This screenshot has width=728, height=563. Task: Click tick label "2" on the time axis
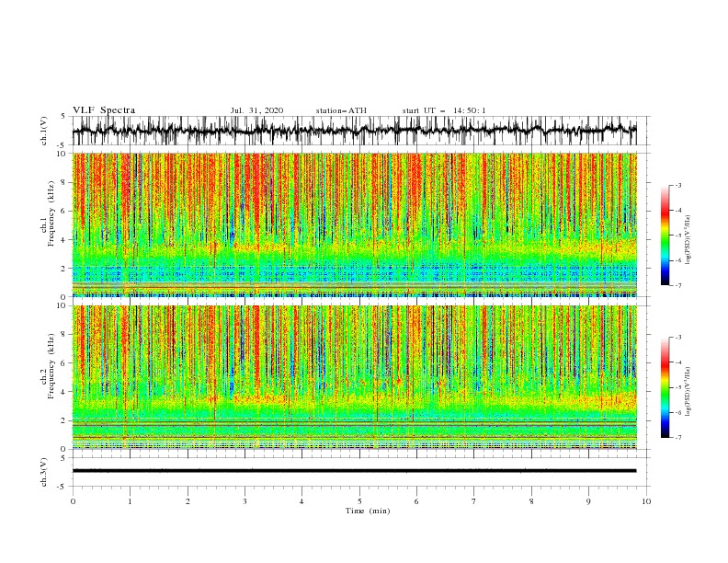188,501
